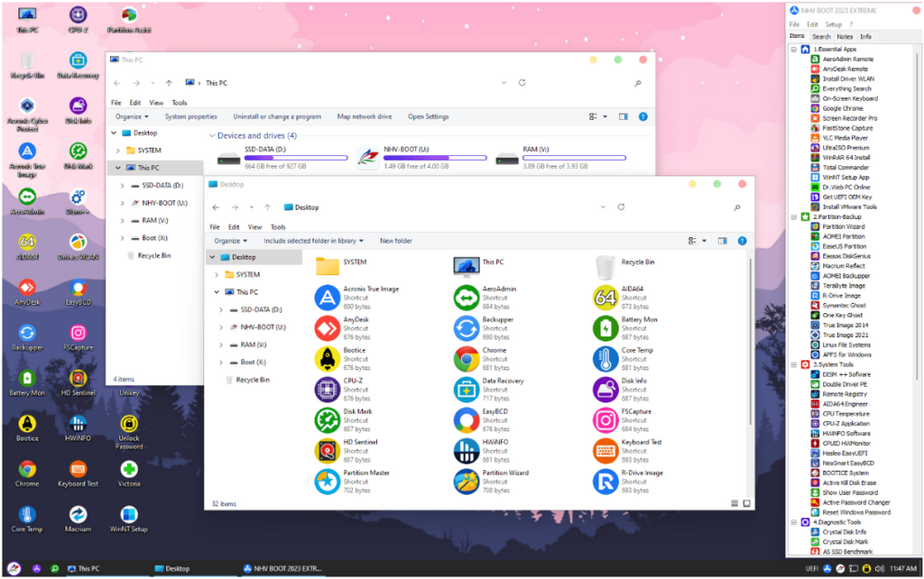Click Open Settings in This PC window
Screen dimensions: 924x579
(429, 116)
